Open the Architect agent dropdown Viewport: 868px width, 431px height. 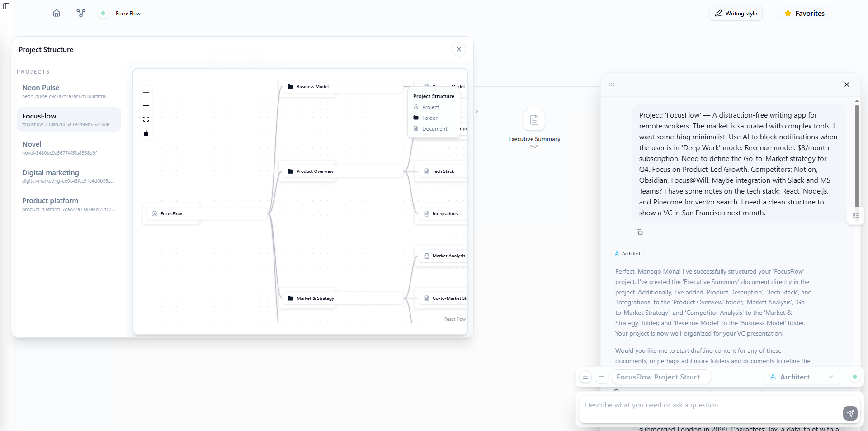(802, 377)
